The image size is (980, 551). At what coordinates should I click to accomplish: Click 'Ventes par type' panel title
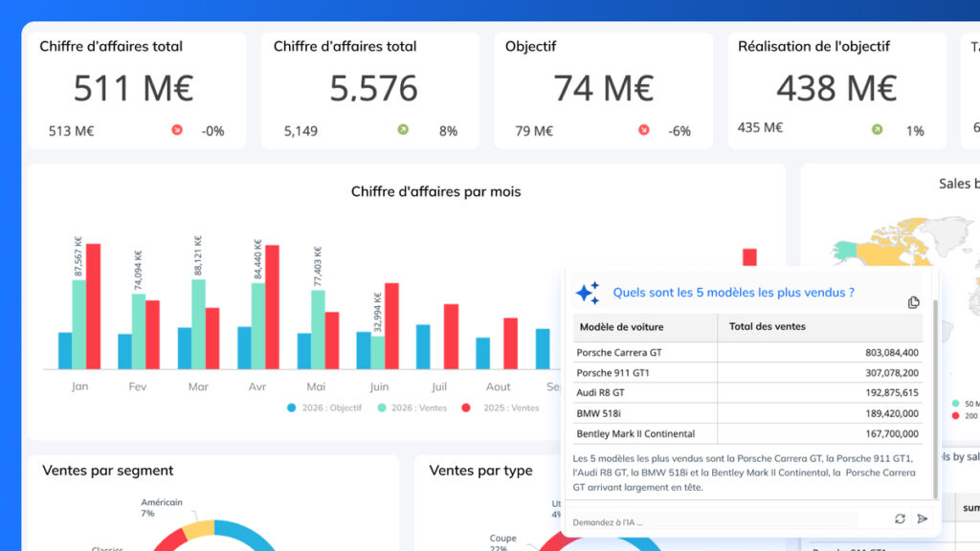[480, 471]
